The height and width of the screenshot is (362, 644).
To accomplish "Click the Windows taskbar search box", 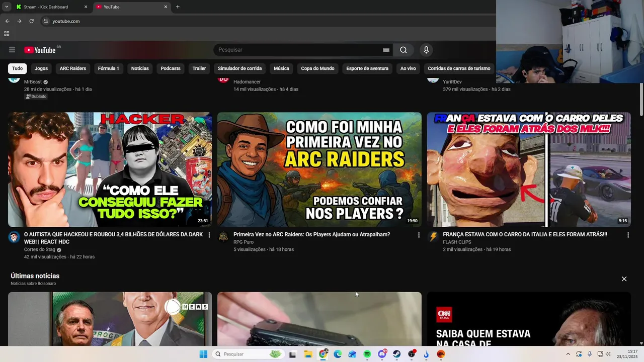I will pos(249,354).
